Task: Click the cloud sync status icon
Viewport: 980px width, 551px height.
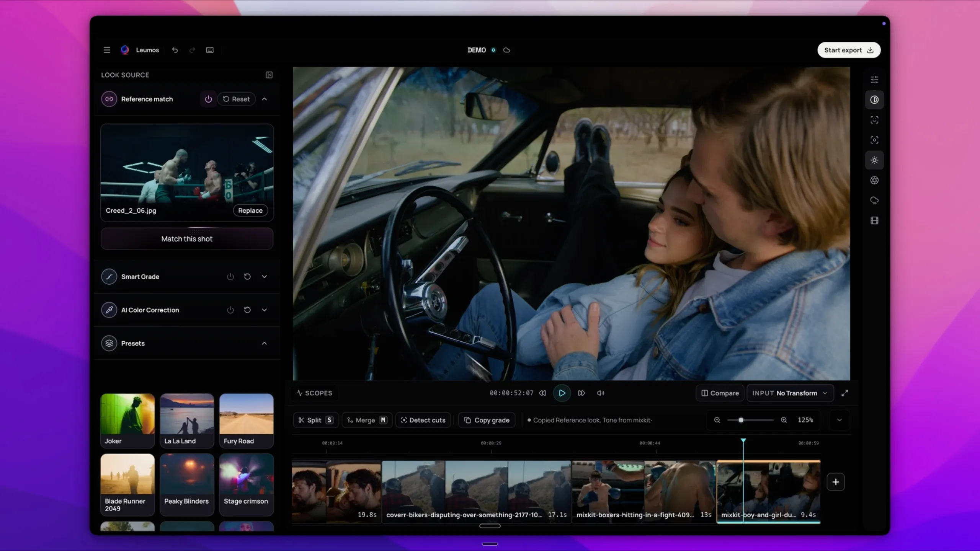Action: coord(506,50)
